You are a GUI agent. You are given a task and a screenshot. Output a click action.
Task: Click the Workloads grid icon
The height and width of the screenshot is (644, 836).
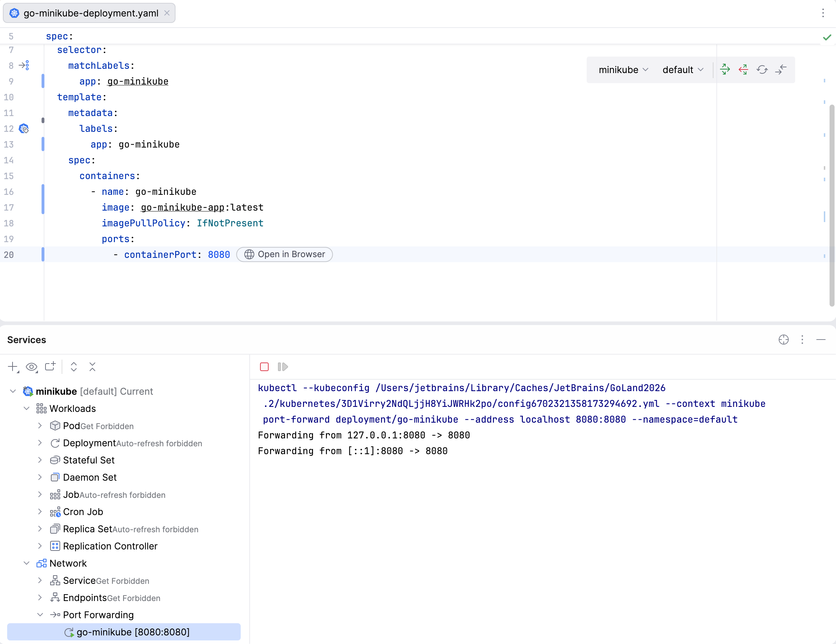(41, 409)
